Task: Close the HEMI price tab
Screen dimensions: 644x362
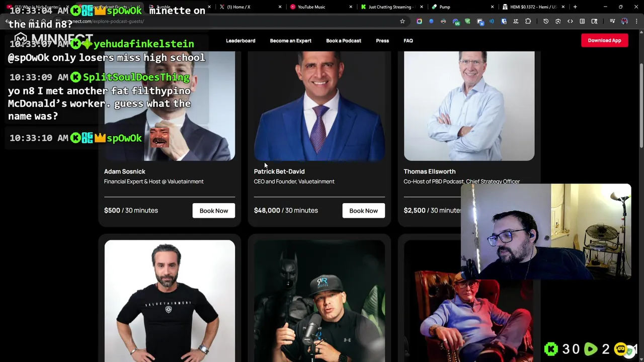Action: [x=563, y=7]
